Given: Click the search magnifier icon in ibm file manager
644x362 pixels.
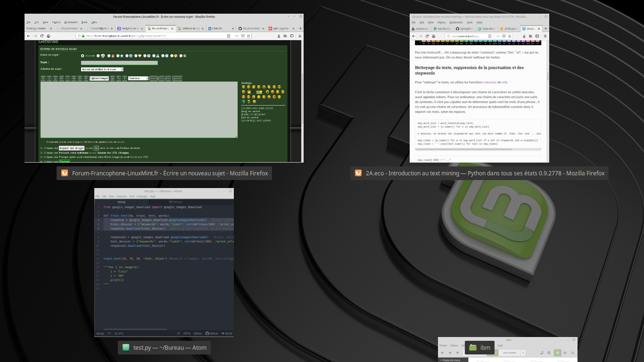Looking at the screenshot, I should click(549, 353).
